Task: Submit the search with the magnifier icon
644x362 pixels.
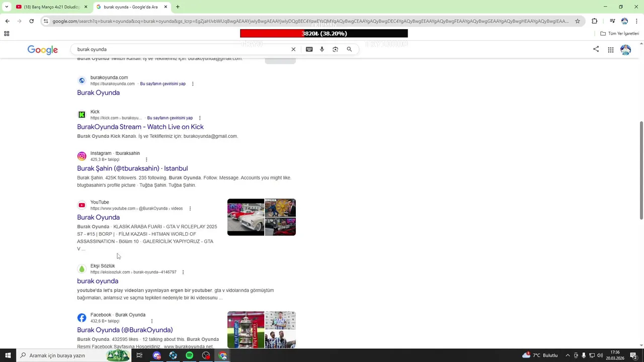Action: click(349, 49)
